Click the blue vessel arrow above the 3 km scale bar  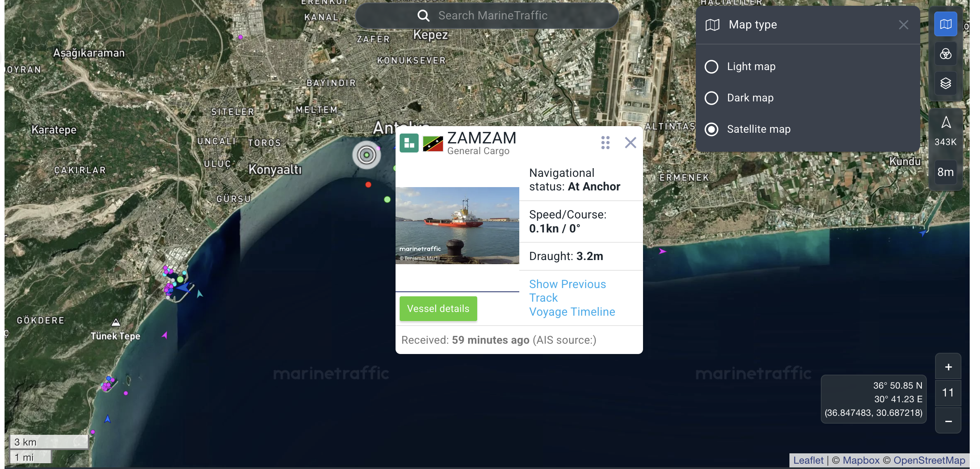pos(108,419)
